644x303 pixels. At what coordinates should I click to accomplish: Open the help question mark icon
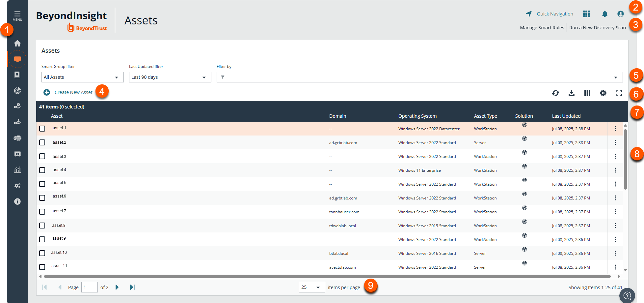[627, 296]
